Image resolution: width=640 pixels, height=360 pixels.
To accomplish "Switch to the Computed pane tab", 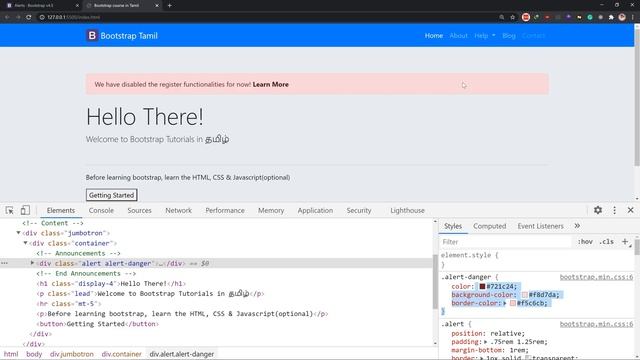I will tap(489, 226).
